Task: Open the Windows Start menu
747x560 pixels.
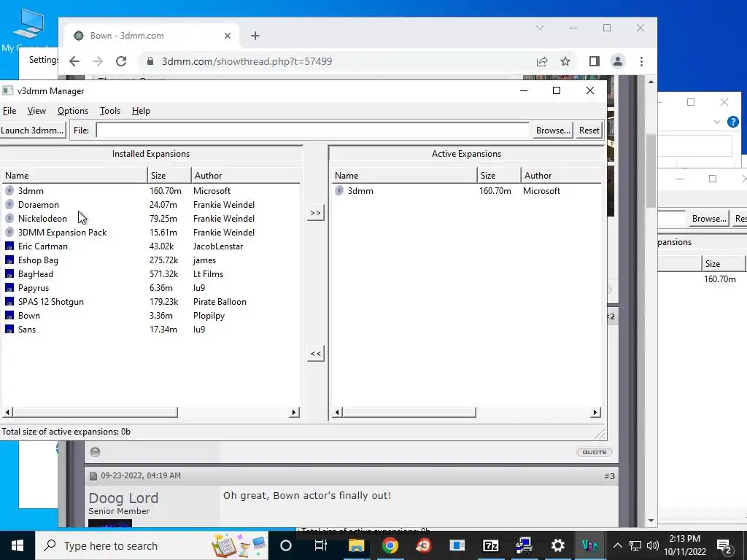Action: tap(18, 545)
